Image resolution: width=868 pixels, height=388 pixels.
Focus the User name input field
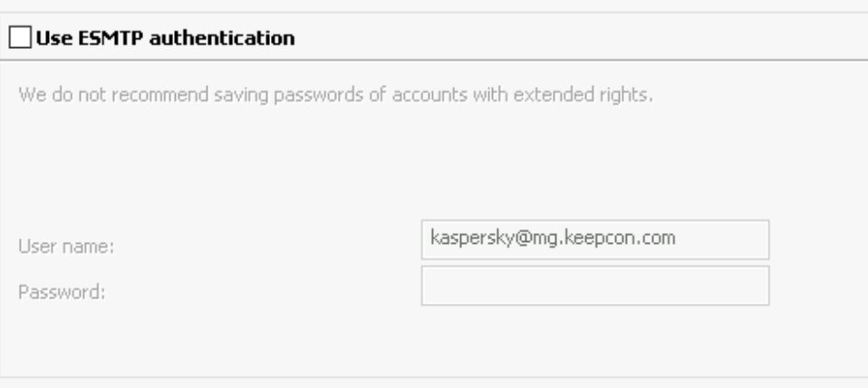pos(594,239)
